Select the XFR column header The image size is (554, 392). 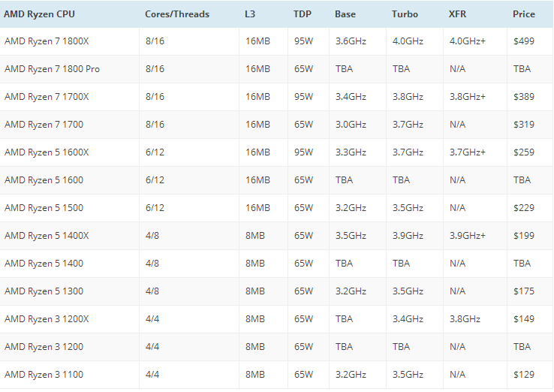tap(457, 14)
